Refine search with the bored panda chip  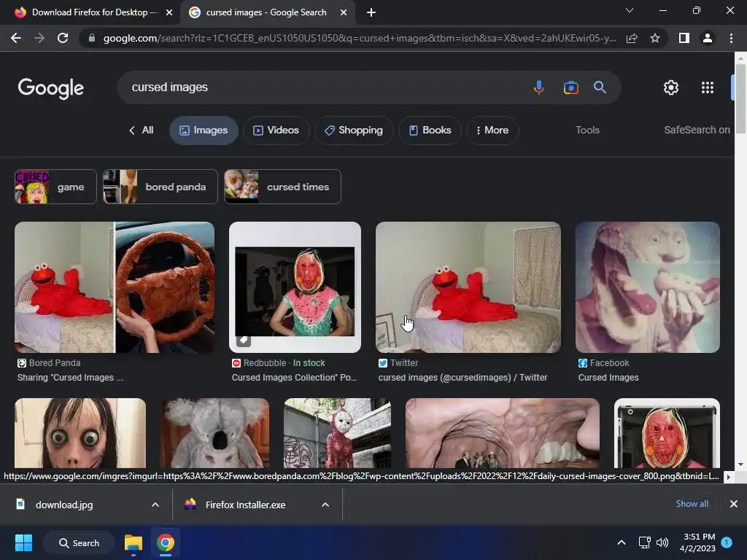(x=160, y=187)
